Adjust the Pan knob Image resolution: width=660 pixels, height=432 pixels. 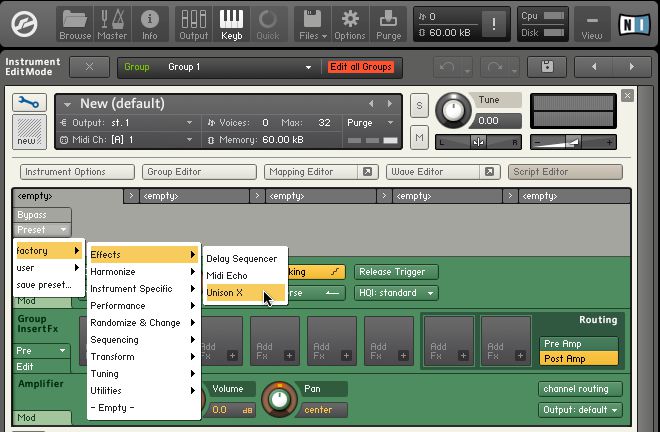(279, 399)
